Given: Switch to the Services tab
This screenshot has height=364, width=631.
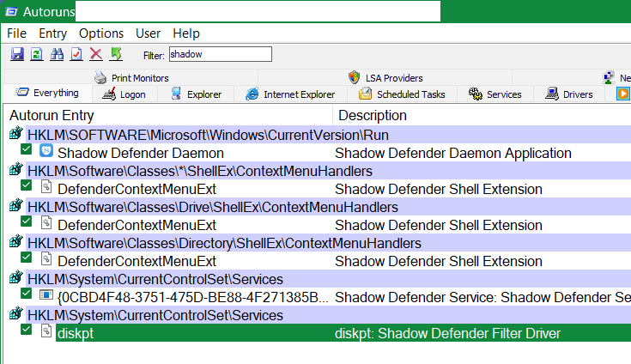Looking at the screenshot, I should coord(495,94).
